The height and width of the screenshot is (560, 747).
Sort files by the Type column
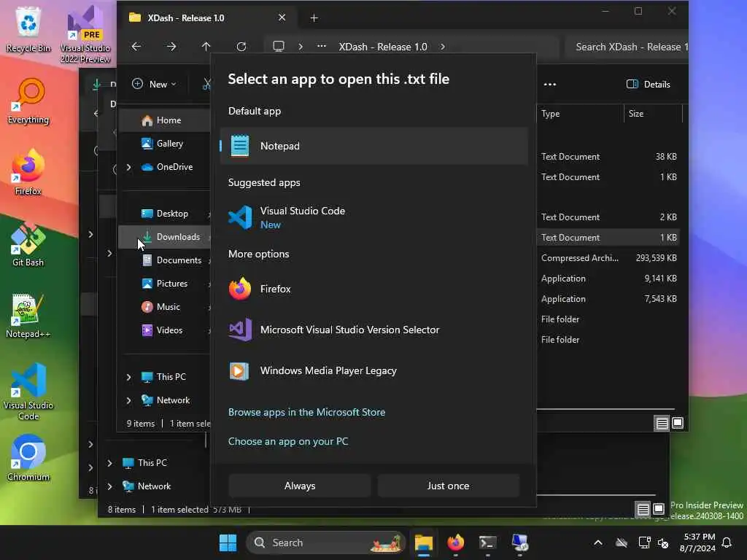pos(580,113)
